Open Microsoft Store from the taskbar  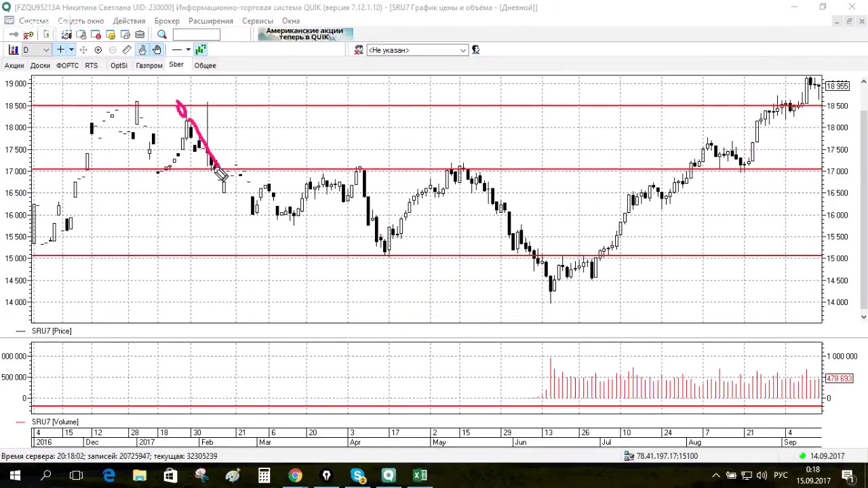[x=170, y=476]
